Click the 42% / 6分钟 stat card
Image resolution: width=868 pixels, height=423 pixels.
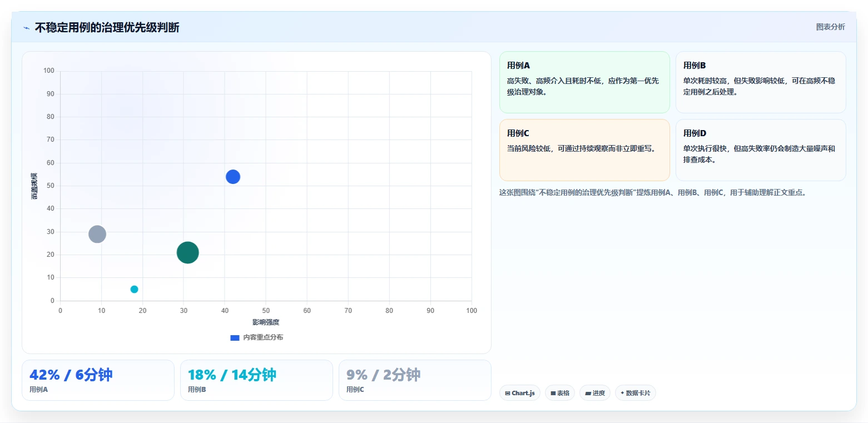click(x=98, y=380)
